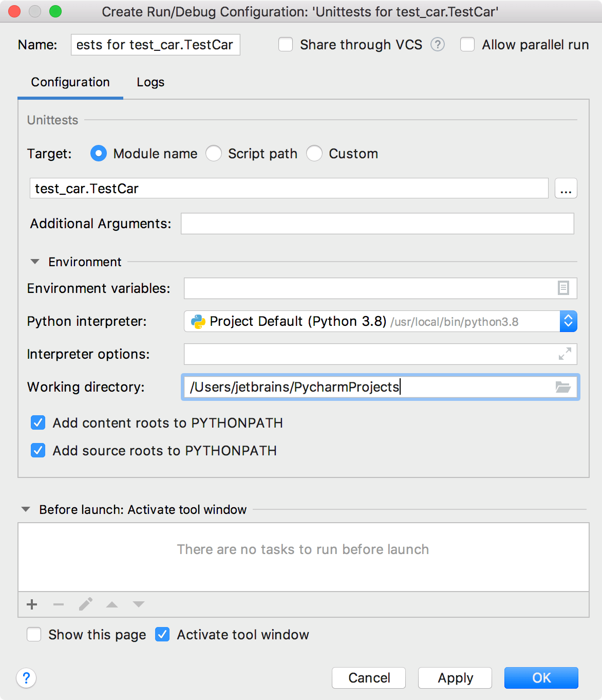Collapse the Environment section
Viewport: 602px width, 700px height.
coord(34,262)
